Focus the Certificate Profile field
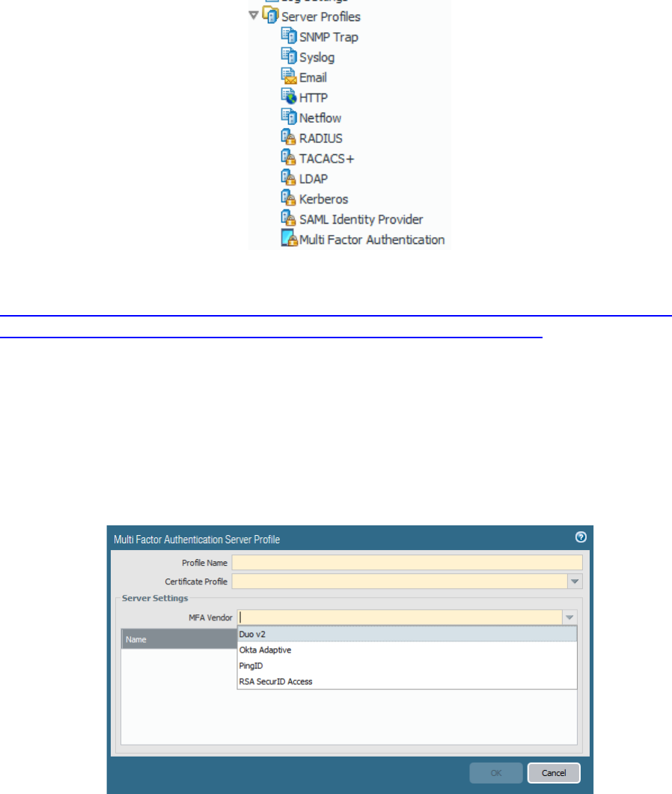The height and width of the screenshot is (794, 672). 400,581
